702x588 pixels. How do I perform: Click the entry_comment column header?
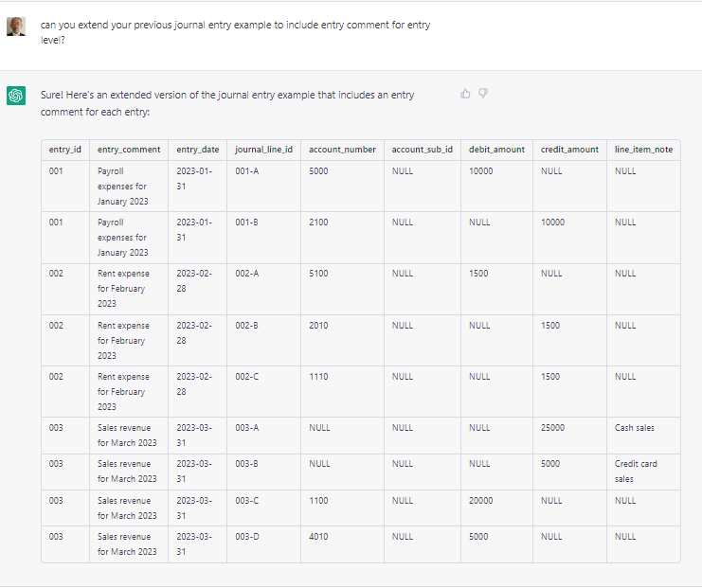click(x=129, y=150)
